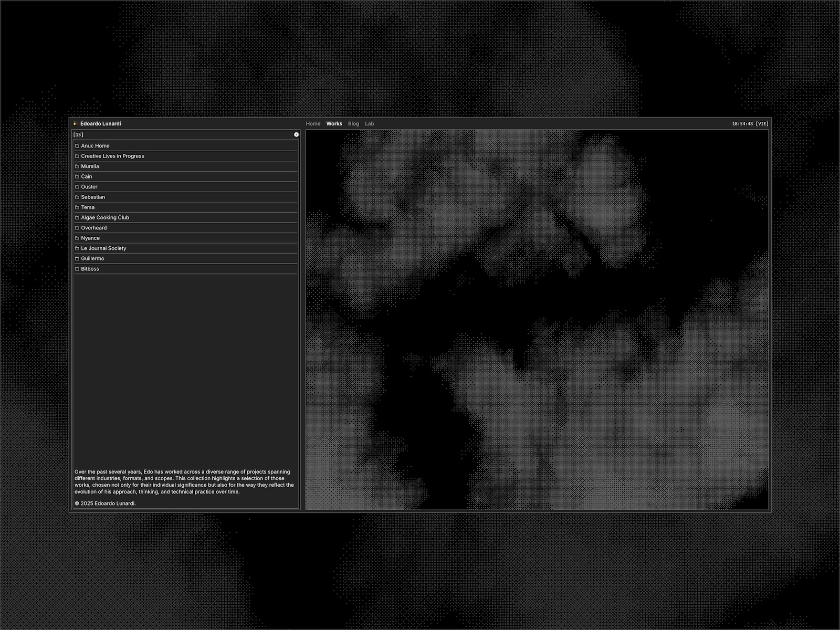Click the avatar icon beside Edoardo Lunardi
The height and width of the screenshot is (630, 840).
(75, 124)
